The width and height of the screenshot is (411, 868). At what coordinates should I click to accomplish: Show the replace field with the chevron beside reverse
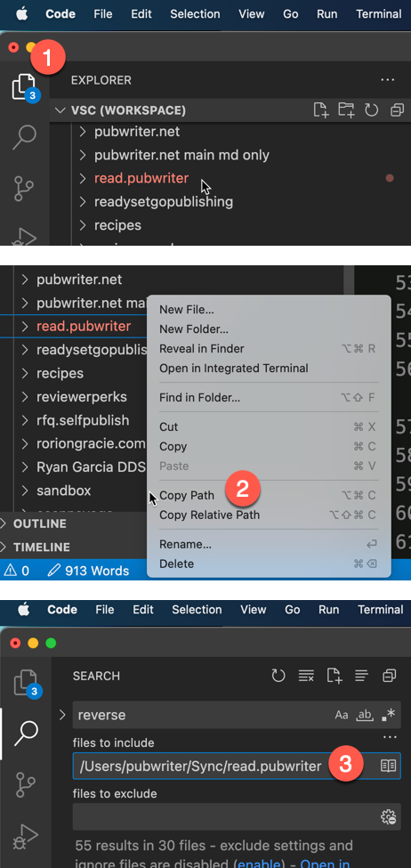(62, 715)
